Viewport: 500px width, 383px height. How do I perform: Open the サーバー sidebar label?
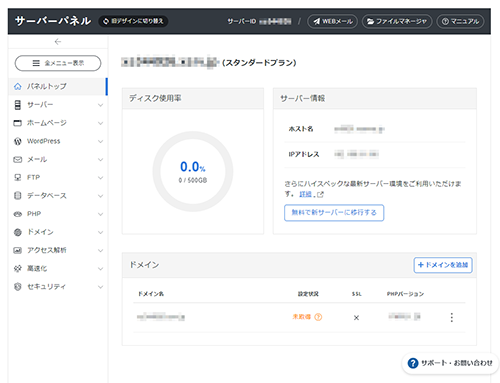[x=40, y=105]
